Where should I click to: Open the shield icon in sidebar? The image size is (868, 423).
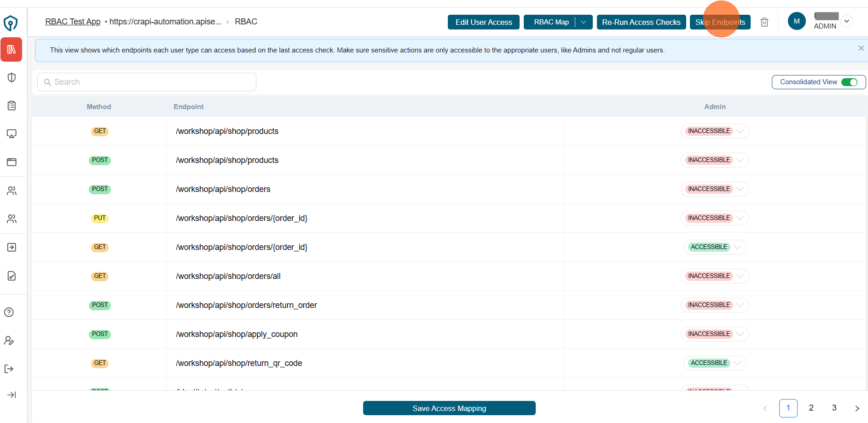pyautogui.click(x=12, y=77)
